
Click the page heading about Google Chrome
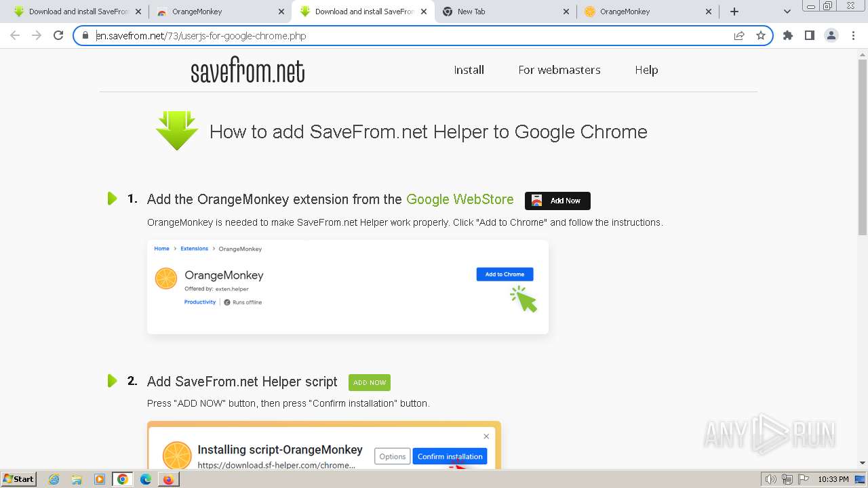click(x=429, y=131)
